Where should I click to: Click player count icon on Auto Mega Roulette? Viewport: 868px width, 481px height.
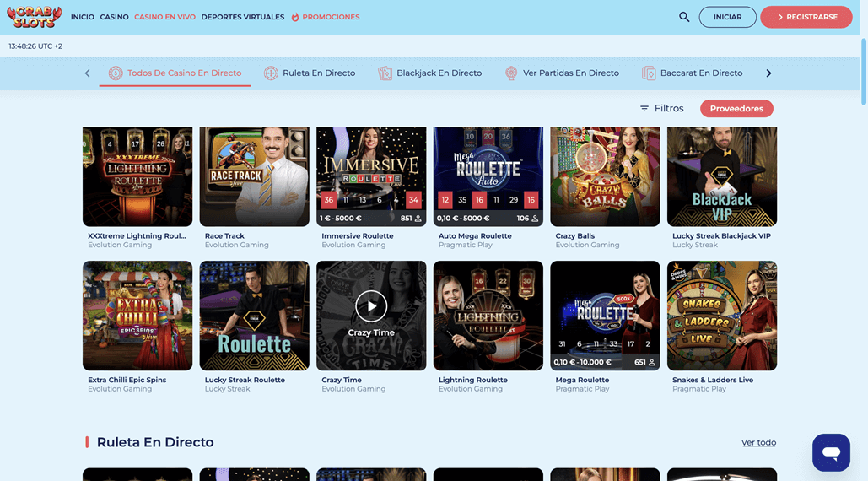[x=535, y=219]
